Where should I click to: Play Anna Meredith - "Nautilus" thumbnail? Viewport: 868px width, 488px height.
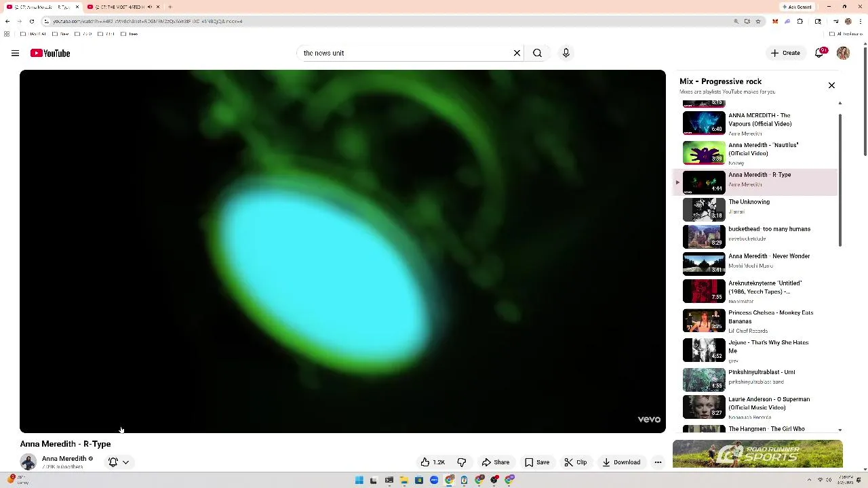704,153
